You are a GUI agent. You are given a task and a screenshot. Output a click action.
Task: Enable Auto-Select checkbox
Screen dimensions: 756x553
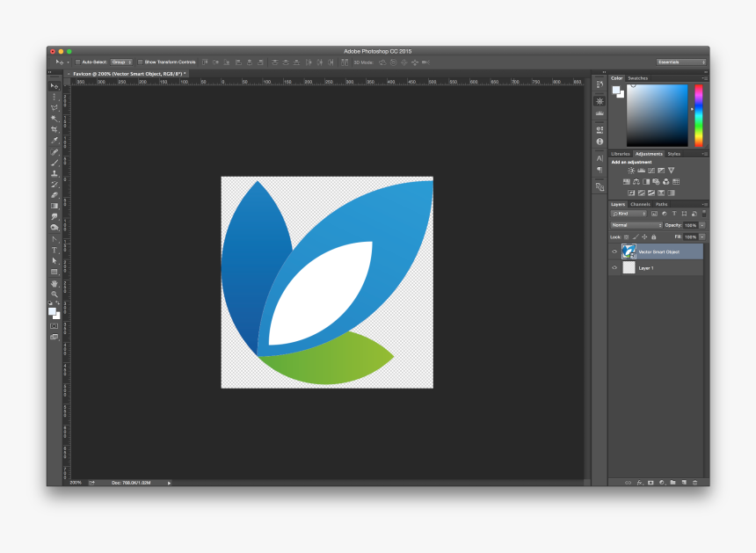pos(77,62)
